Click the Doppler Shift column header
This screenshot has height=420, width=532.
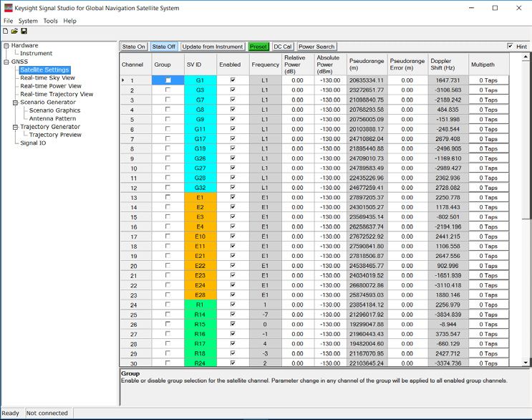click(448, 65)
